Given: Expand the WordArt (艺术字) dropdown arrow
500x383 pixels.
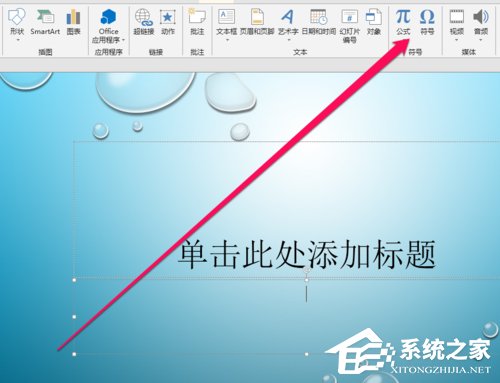Looking at the screenshot, I should (x=289, y=40).
